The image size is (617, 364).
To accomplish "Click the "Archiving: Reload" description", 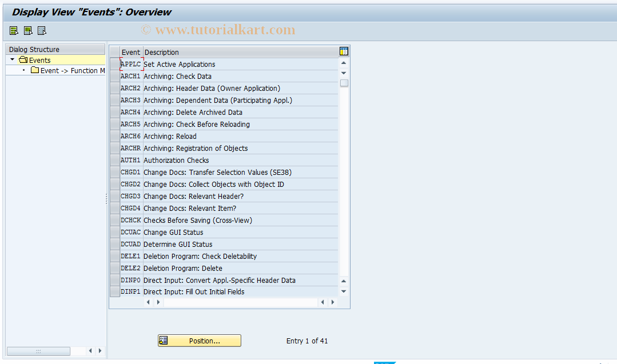I will 170,137.
